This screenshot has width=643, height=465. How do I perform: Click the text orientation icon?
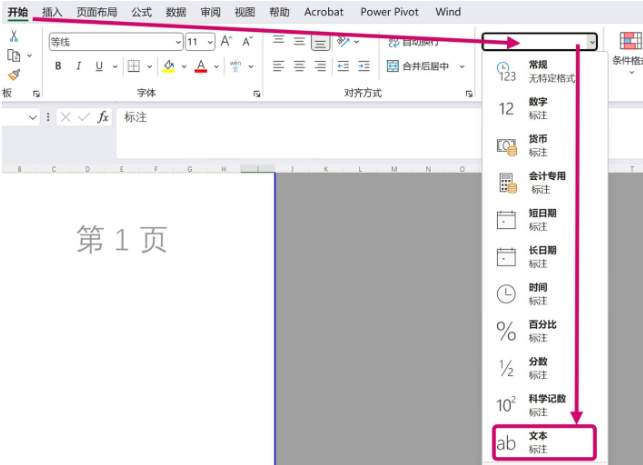(x=344, y=41)
